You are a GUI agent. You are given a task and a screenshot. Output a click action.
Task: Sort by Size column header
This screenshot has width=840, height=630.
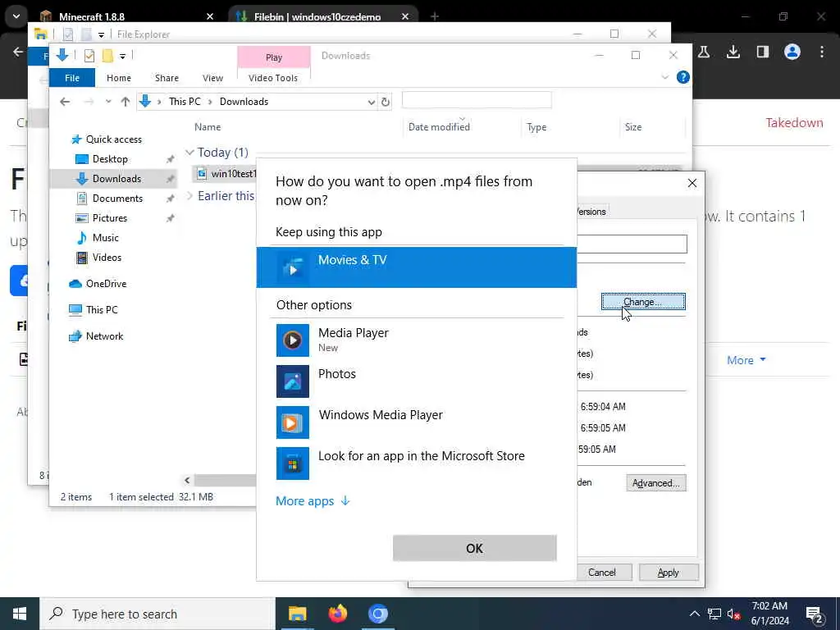pos(632,127)
